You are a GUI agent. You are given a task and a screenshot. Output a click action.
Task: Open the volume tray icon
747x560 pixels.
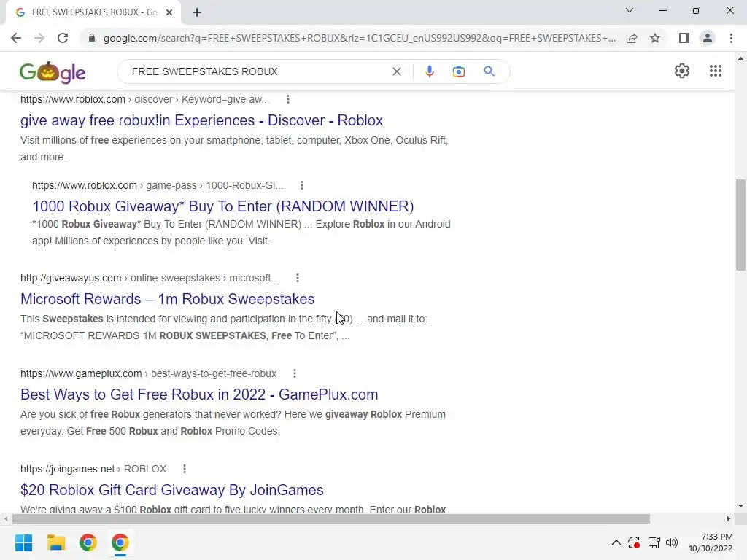point(672,542)
